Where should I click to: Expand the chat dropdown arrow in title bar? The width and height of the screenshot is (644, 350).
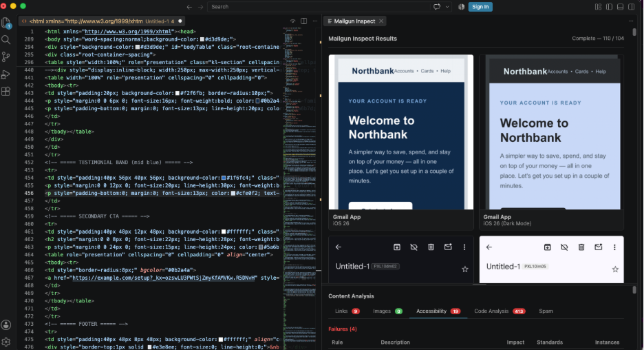tap(447, 7)
